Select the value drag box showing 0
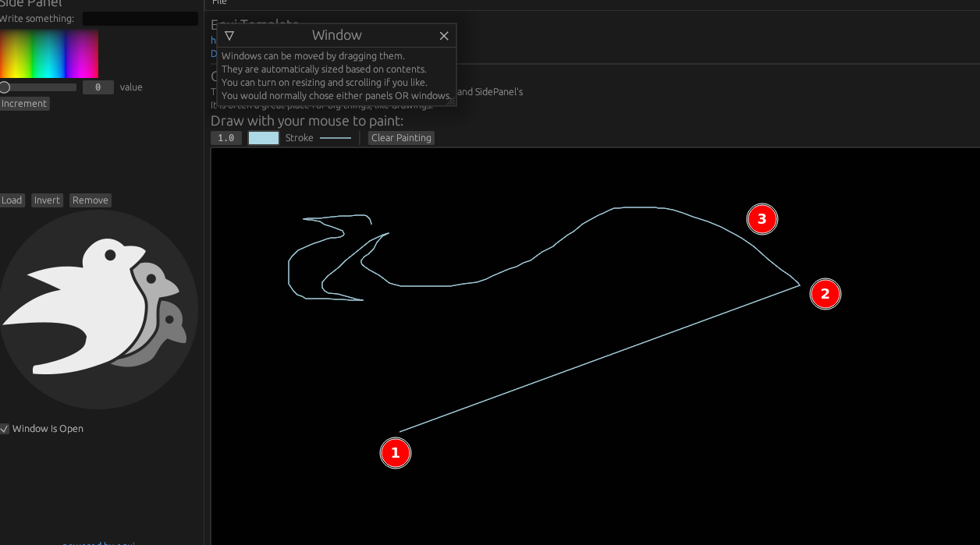 (98, 87)
